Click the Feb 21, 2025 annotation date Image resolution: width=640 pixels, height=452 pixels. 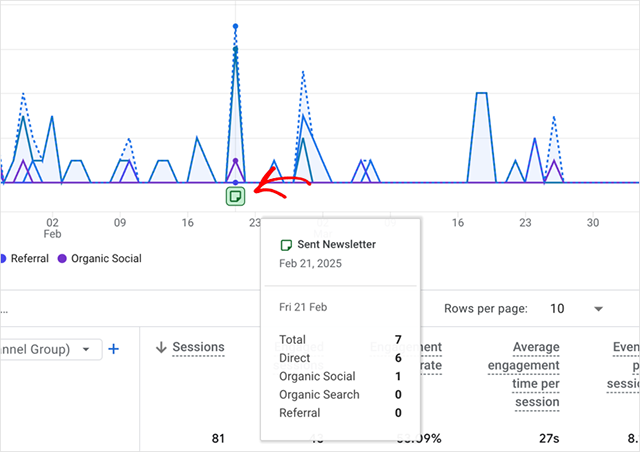(x=310, y=263)
